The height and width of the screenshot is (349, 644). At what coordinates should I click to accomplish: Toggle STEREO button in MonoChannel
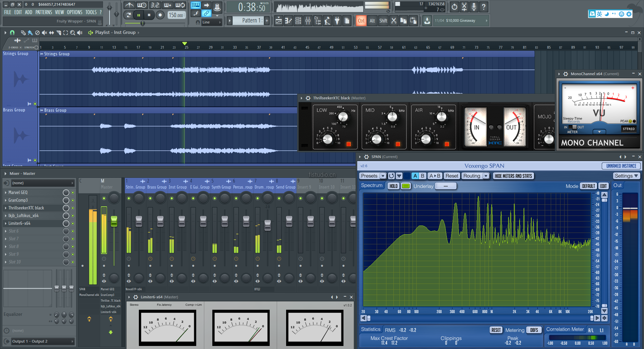click(629, 129)
